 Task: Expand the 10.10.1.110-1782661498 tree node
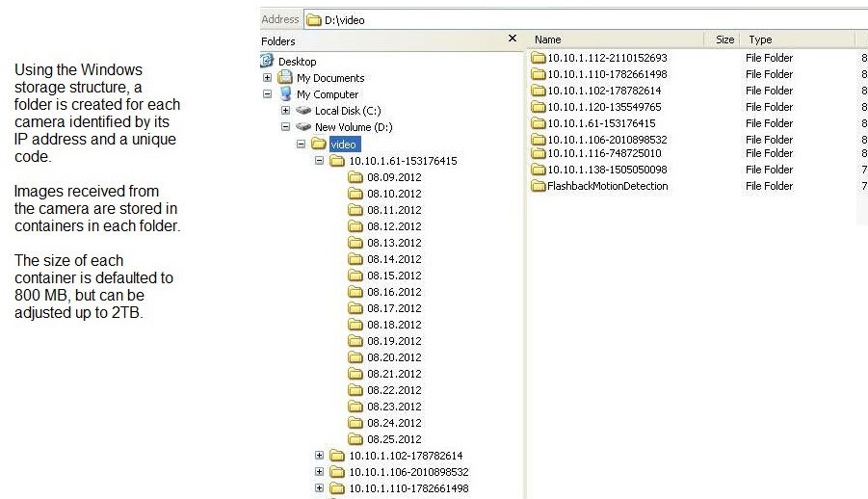click(x=320, y=488)
